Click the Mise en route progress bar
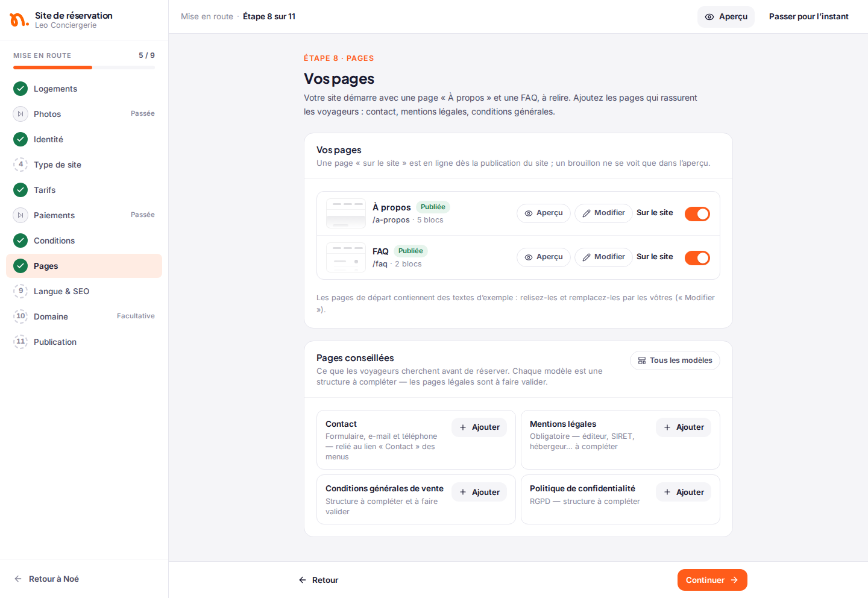 (x=84, y=68)
